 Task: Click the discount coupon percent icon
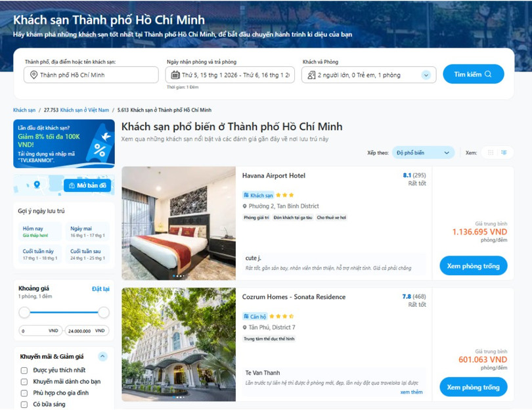point(99,150)
